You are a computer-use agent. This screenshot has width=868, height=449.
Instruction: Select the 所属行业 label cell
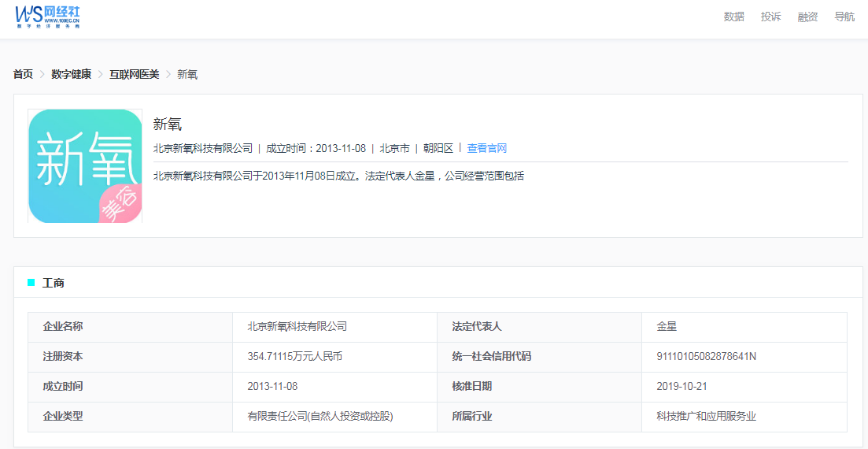540,417
